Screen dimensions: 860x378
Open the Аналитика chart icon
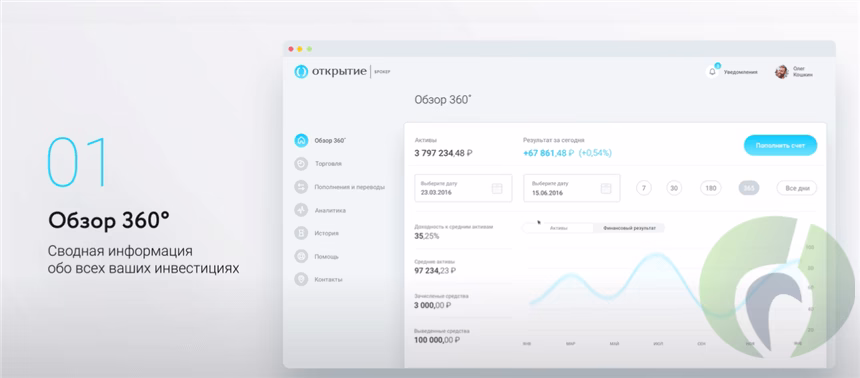301,210
